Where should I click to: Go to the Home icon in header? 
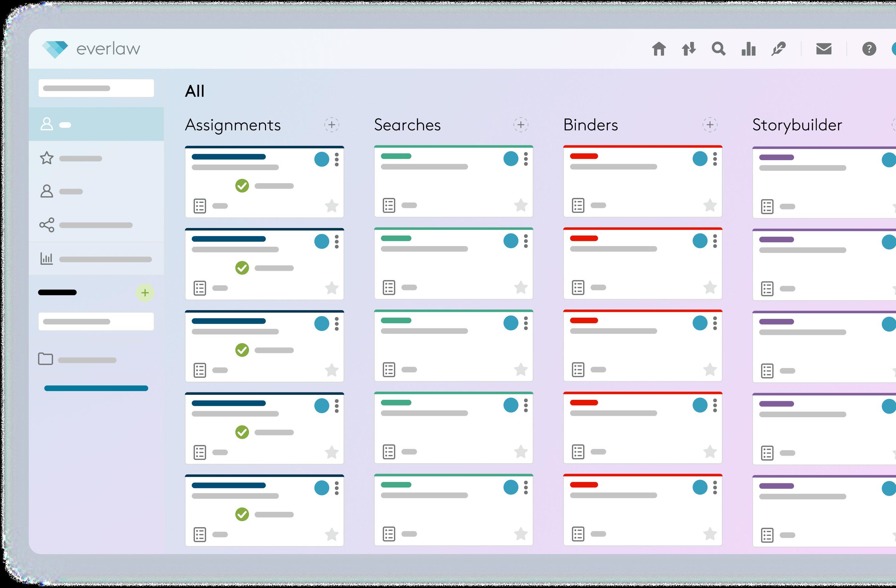(658, 49)
